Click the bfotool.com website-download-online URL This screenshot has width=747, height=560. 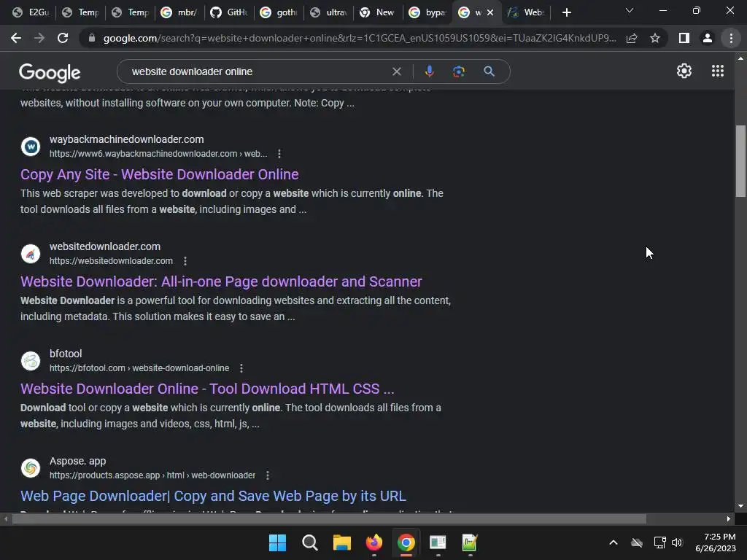pos(139,368)
